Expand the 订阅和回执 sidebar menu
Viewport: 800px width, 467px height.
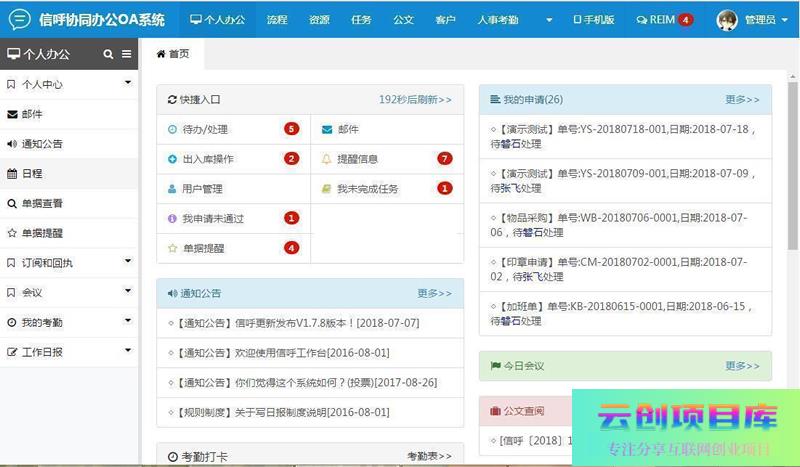pyautogui.click(x=127, y=262)
